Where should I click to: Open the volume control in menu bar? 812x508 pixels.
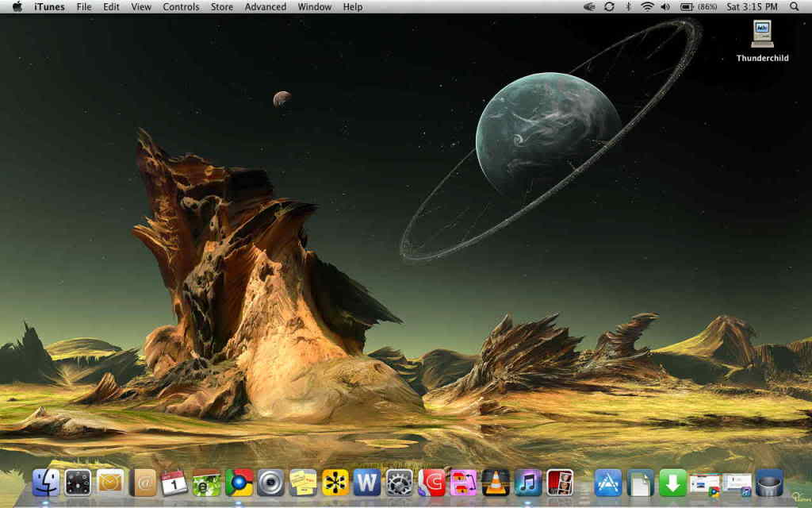pos(665,7)
